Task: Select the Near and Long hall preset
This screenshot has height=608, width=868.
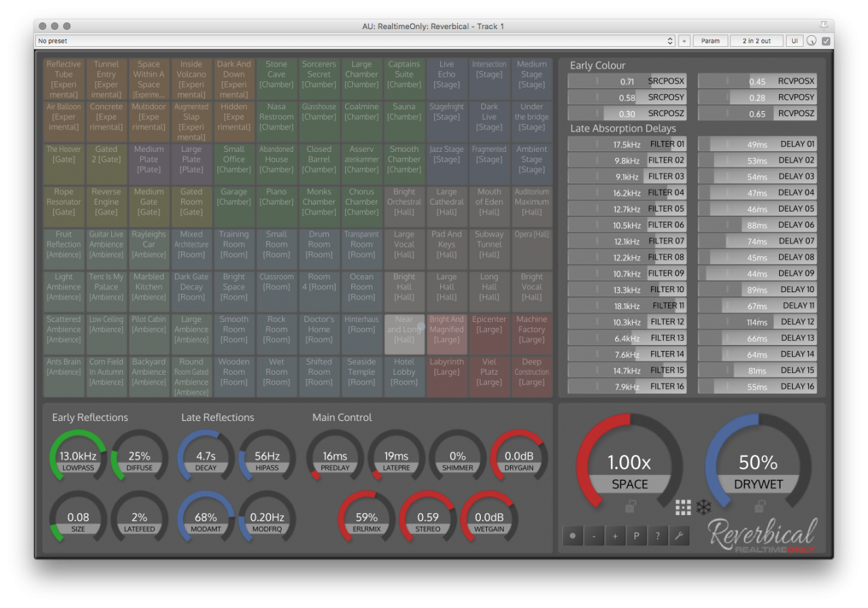Action: pyautogui.click(x=404, y=334)
